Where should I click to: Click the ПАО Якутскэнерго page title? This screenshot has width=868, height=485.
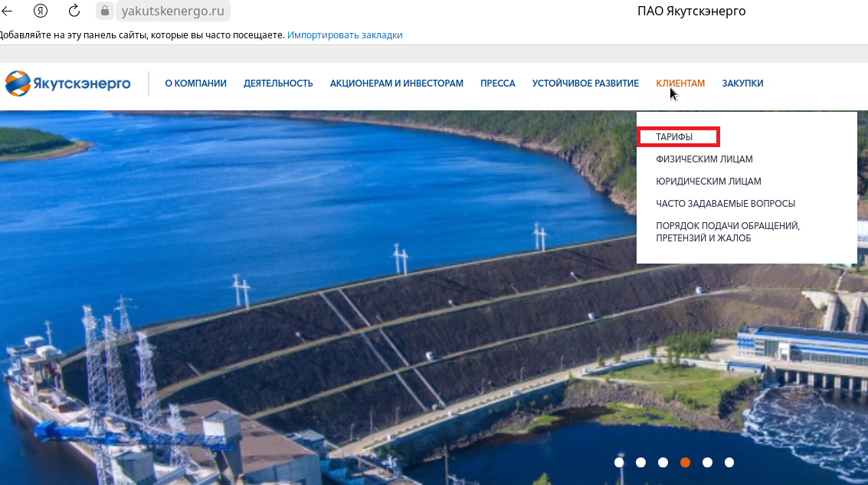691,11
